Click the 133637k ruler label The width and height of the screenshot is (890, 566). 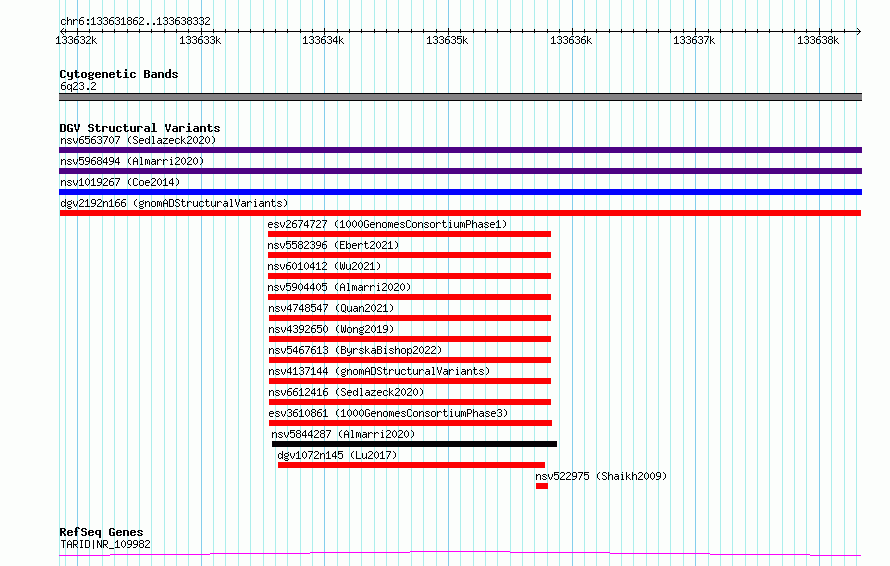(x=694, y=40)
